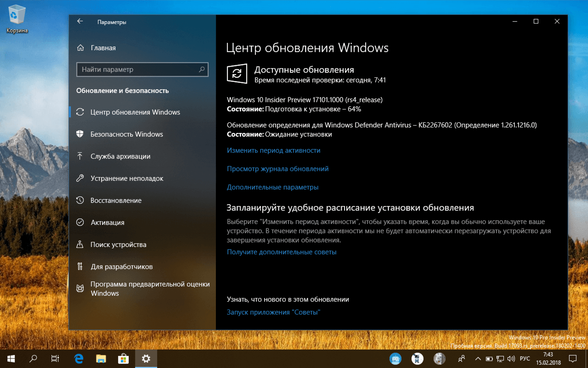Close the Параметры window

click(x=557, y=22)
